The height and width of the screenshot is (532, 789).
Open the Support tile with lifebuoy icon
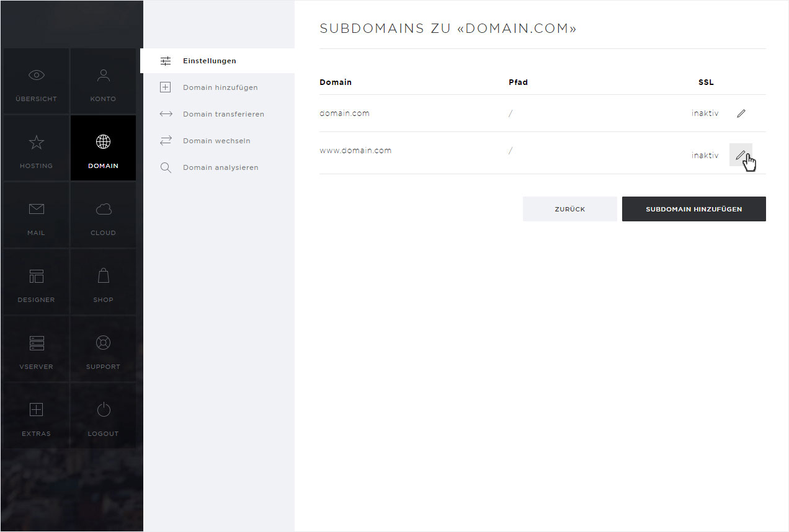pos(103,348)
